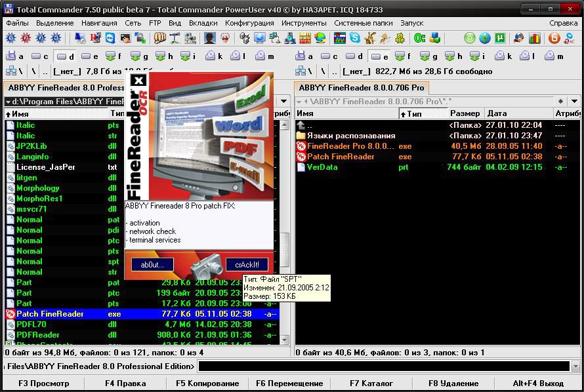Select 'JP2KLib' dll in left panel
Viewport: 584px width, 392px height.
point(65,146)
